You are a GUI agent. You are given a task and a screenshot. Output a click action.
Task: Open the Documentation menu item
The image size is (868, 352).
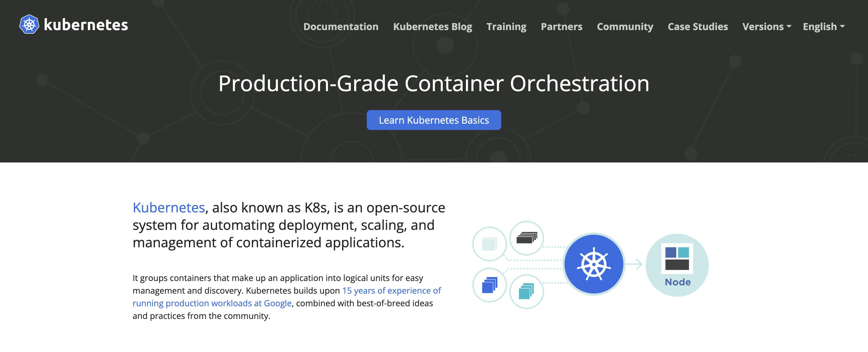tap(341, 25)
